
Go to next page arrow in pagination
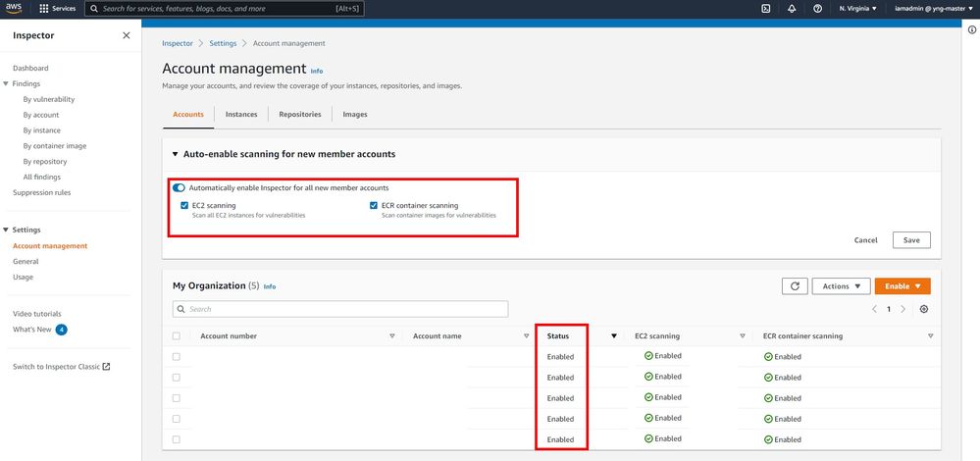[903, 309]
